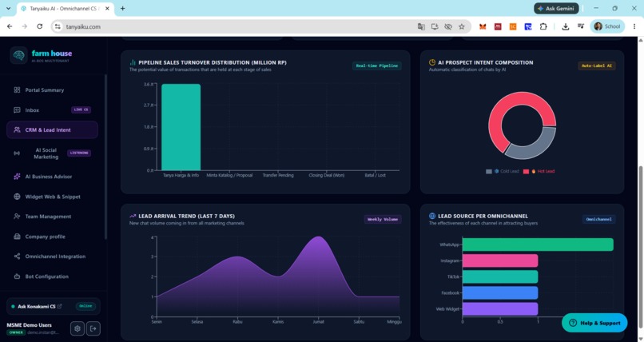Click the sidebar scrollbar
Screen dimensions: 644x342
105,157
